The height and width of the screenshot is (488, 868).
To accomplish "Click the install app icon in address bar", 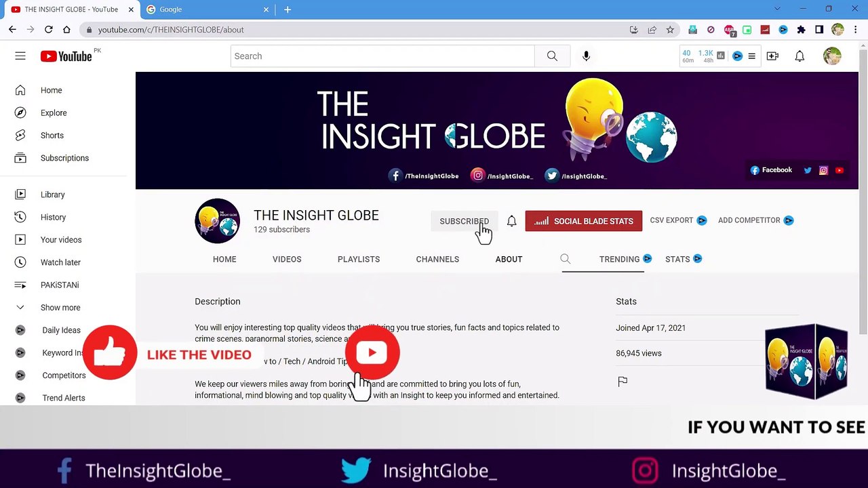I will tap(633, 30).
